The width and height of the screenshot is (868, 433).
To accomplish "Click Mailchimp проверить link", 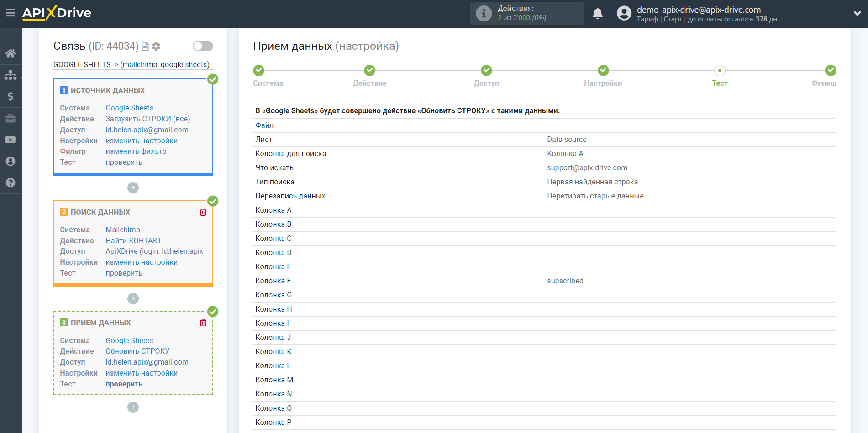I will pyautogui.click(x=124, y=273).
